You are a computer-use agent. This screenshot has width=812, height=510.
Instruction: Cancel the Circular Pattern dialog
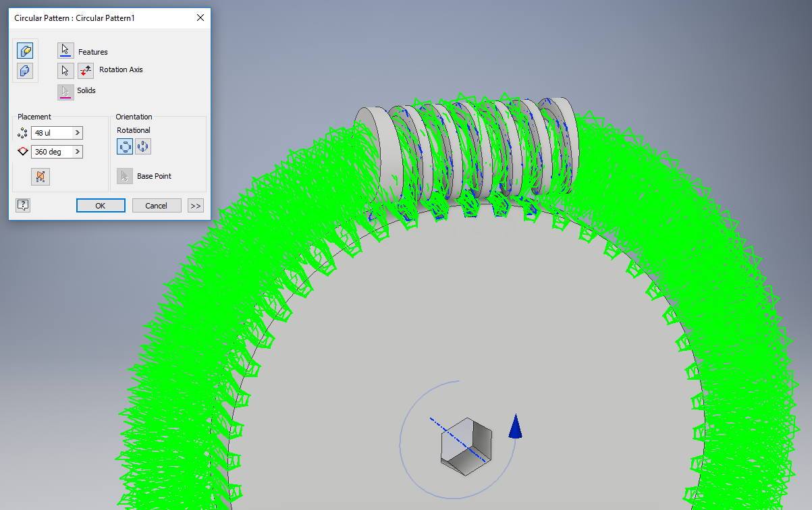(x=157, y=206)
